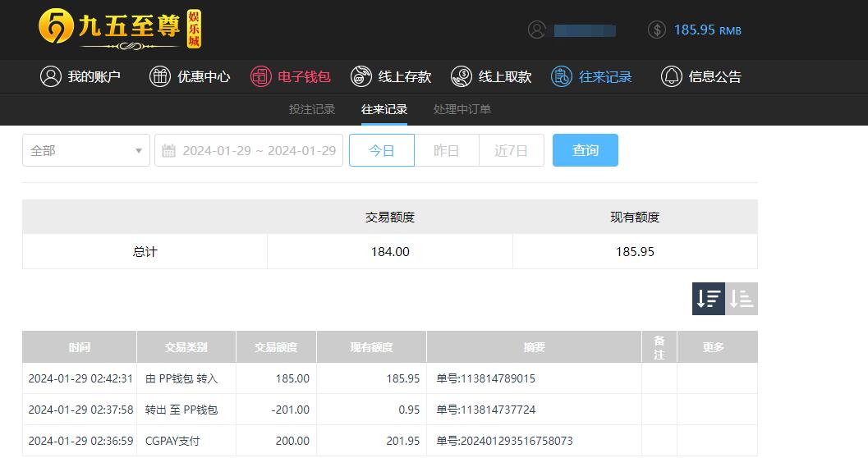Click the 九五至尊 logo
Viewport: 868px width, 458px height.
click(120, 29)
